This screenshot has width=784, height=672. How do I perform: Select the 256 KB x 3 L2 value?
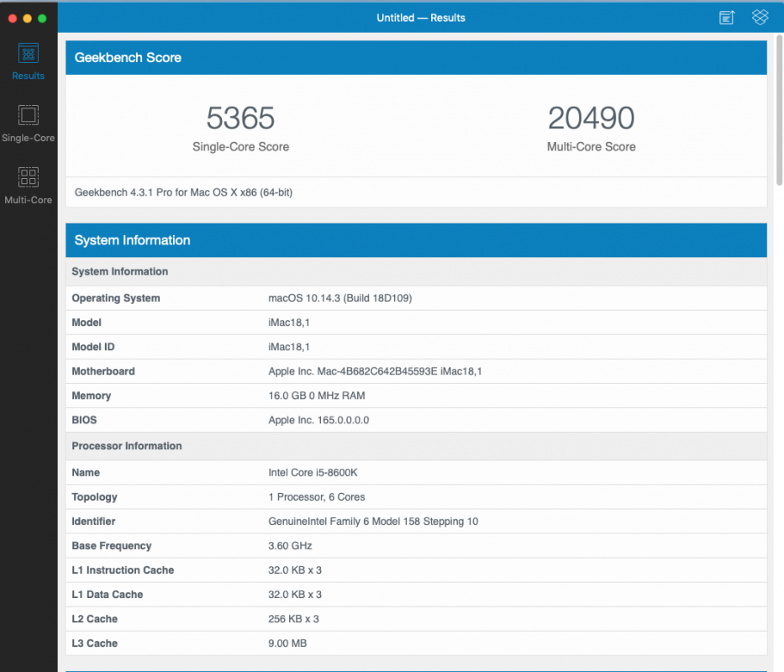(293, 619)
